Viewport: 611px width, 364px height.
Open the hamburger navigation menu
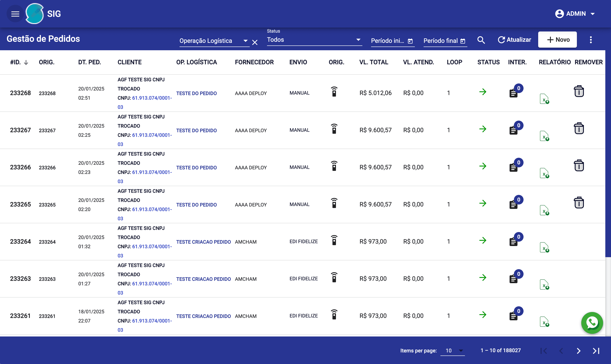[x=15, y=14]
